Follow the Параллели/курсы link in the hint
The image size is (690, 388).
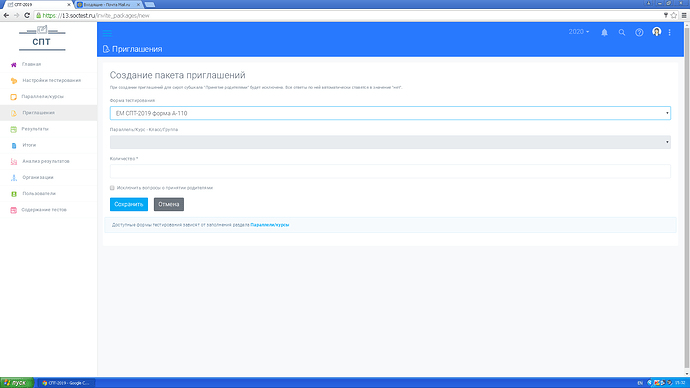point(270,225)
